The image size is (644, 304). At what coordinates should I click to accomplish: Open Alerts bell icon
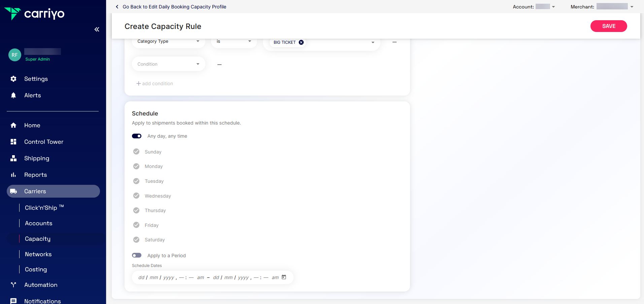point(13,95)
